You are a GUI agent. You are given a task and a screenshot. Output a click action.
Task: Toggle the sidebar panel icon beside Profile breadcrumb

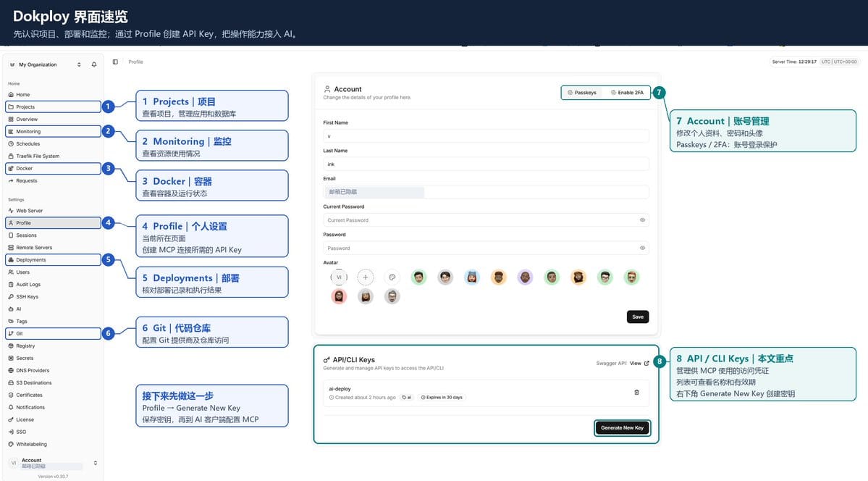point(115,62)
